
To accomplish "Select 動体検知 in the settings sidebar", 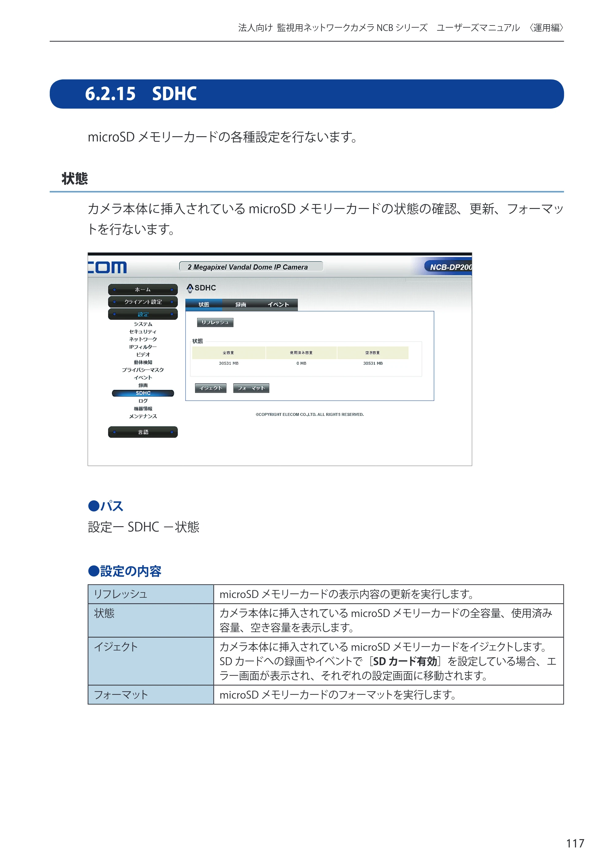I will point(143,362).
